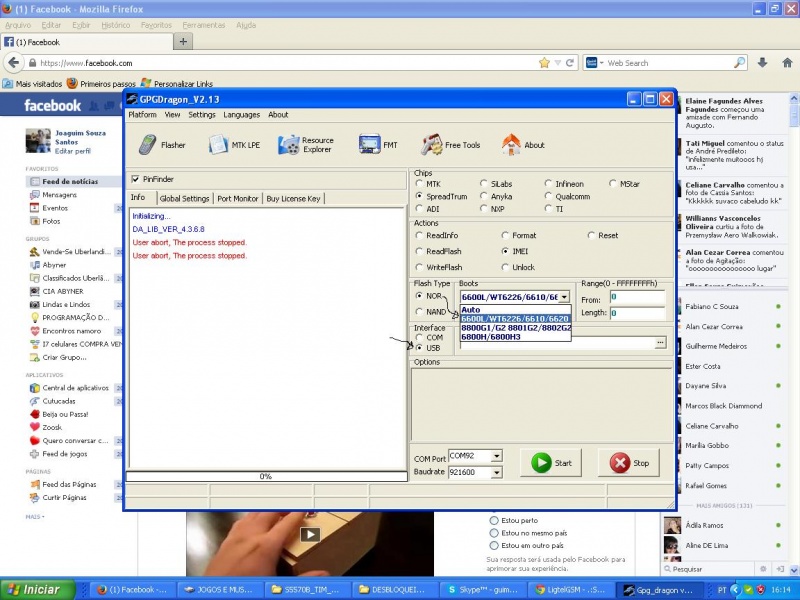Open Feed de notícias on Facebook
This screenshot has width=800, height=600.
[70, 182]
